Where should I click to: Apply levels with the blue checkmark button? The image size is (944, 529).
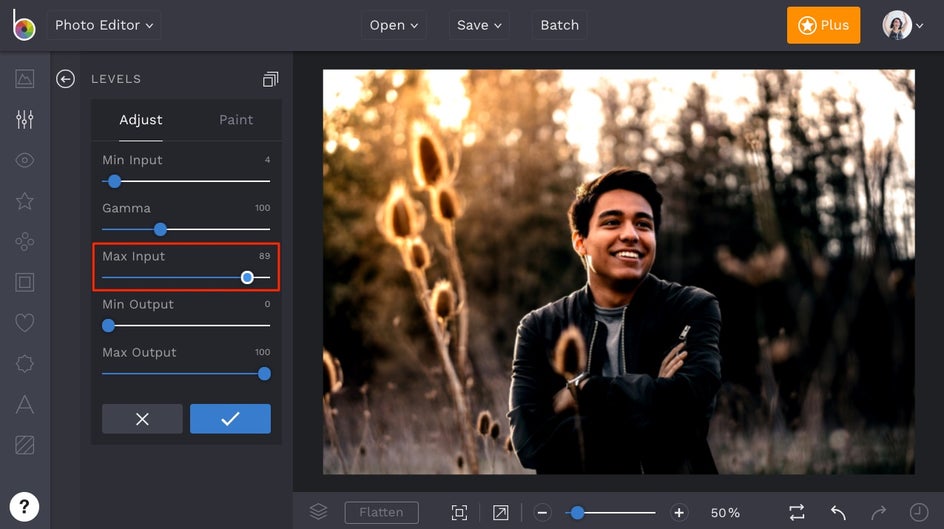tap(230, 419)
